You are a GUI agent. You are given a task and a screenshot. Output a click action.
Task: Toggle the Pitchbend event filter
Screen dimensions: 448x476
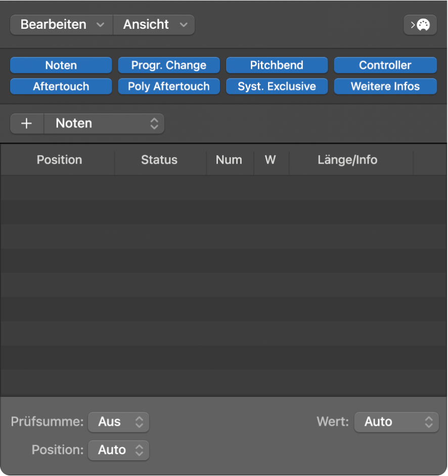click(277, 65)
